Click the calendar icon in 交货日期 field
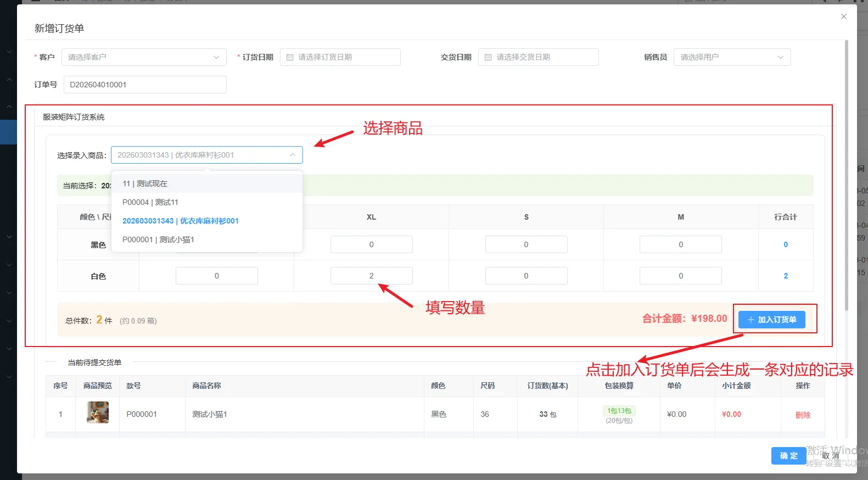Viewport: 868px width, 480px height. [x=488, y=57]
